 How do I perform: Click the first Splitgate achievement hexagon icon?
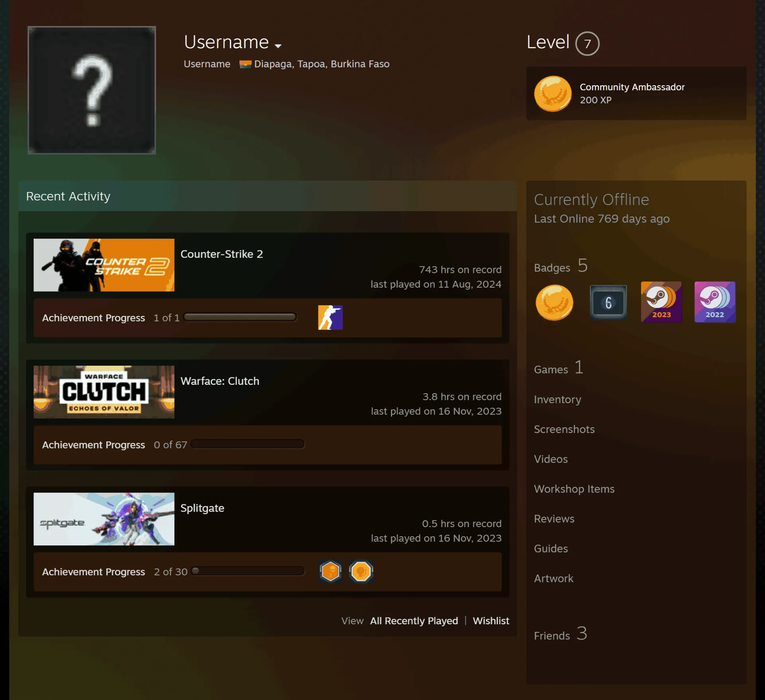tap(330, 572)
